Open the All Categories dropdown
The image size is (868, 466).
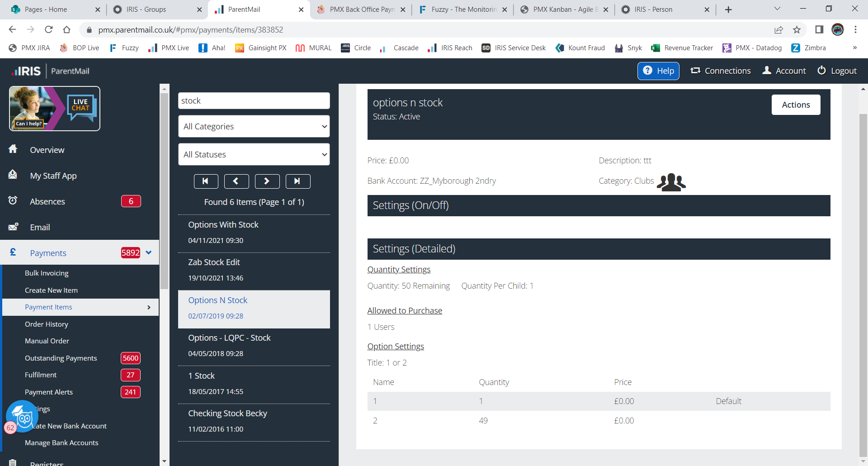(254, 127)
